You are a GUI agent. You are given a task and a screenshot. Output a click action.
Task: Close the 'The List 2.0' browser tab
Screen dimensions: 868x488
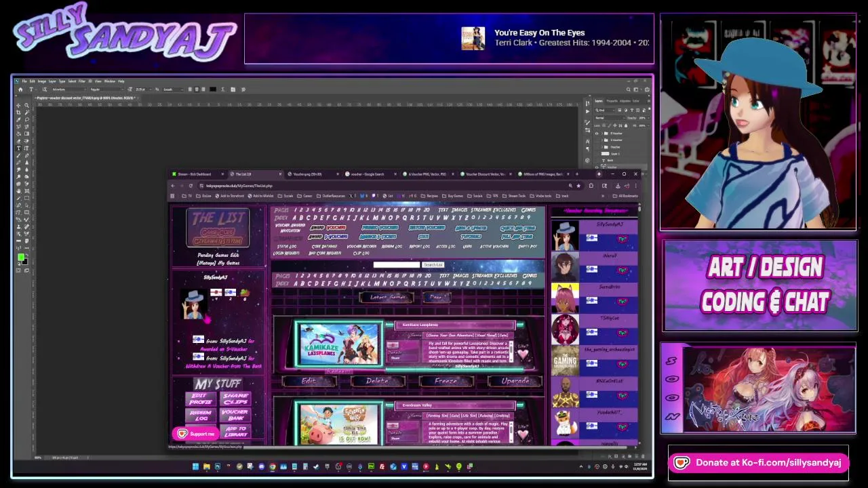(280, 174)
